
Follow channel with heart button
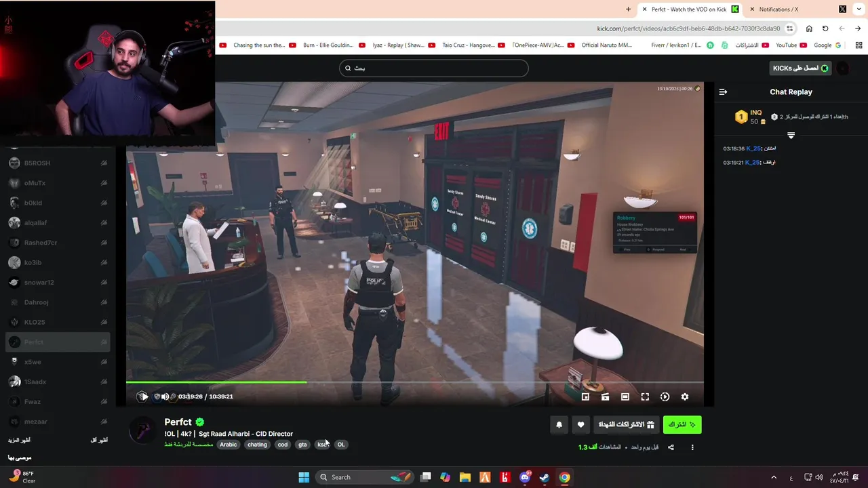[x=580, y=424]
